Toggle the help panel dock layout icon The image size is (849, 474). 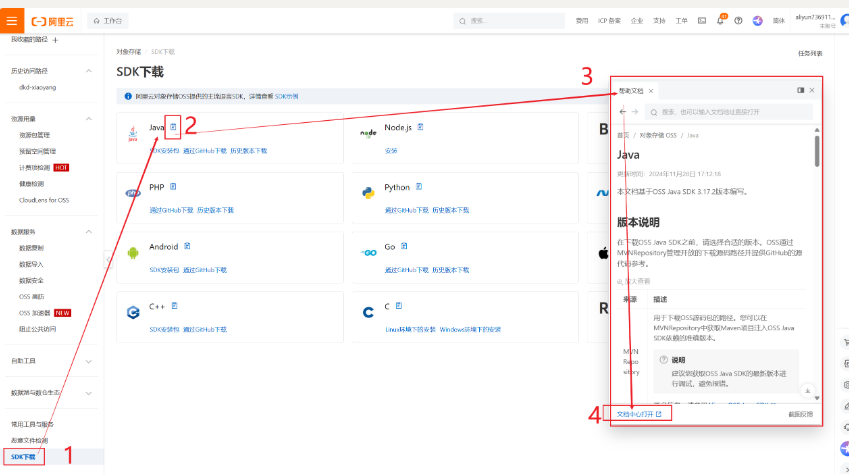(800, 90)
